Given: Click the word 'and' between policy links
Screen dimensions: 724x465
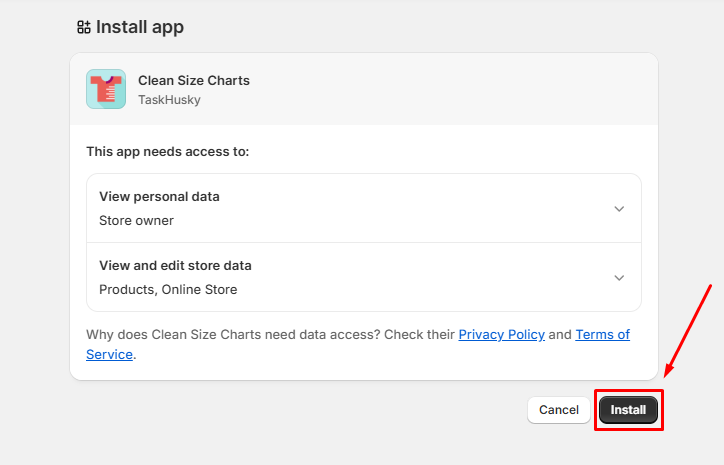Looking at the screenshot, I should pos(560,334).
